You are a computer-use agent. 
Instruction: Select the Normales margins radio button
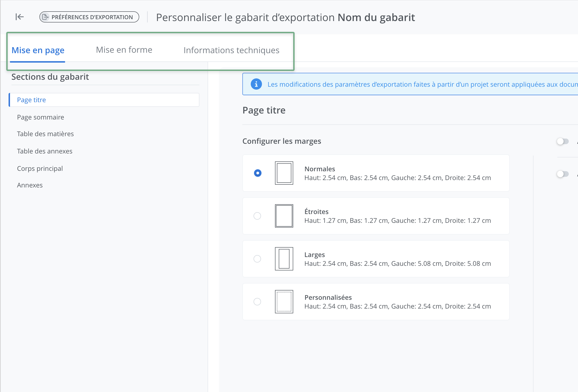[x=257, y=173]
